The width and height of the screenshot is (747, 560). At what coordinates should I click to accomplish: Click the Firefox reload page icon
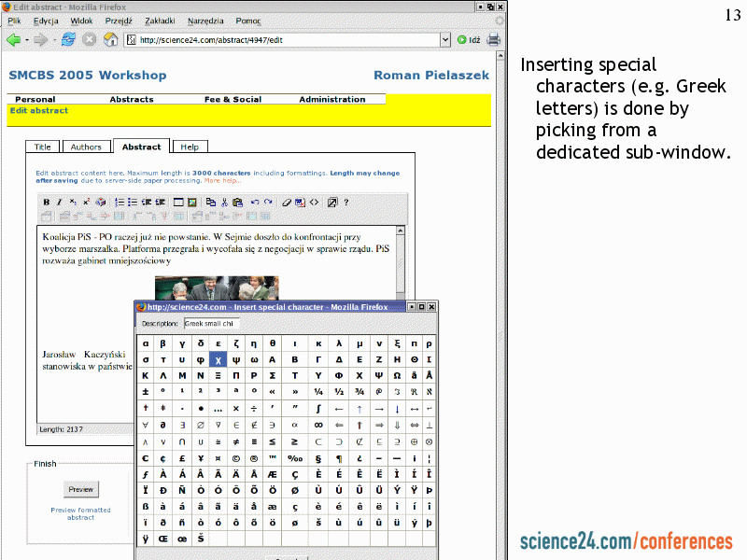coord(68,39)
